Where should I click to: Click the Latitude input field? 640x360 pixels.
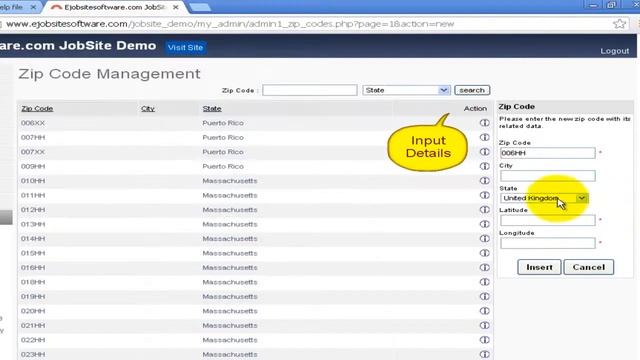[548, 220]
